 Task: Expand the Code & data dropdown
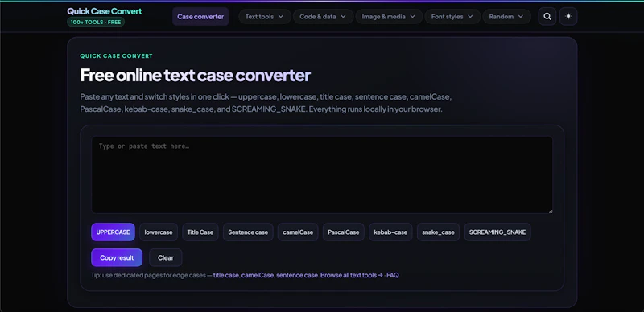click(x=323, y=17)
